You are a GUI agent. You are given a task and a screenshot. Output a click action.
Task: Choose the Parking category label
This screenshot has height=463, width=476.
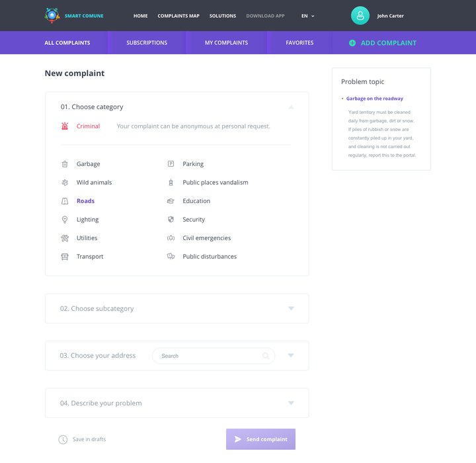pyautogui.click(x=193, y=164)
